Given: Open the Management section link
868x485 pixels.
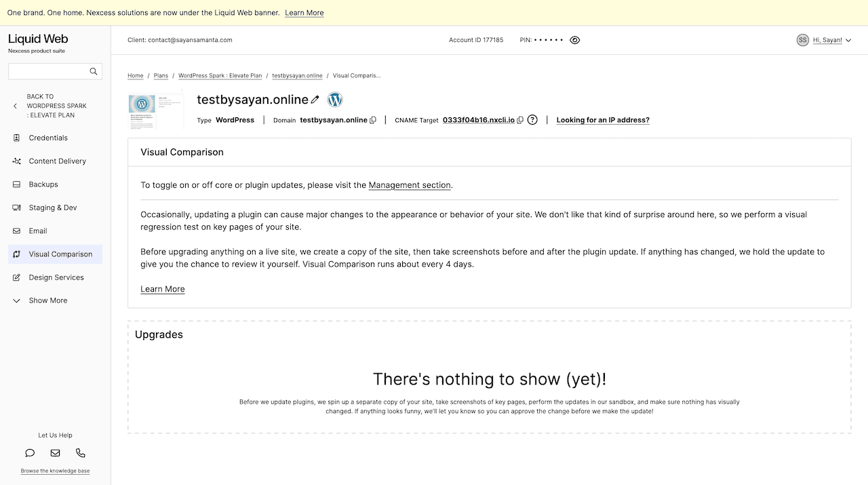Looking at the screenshot, I should [x=410, y=185].
